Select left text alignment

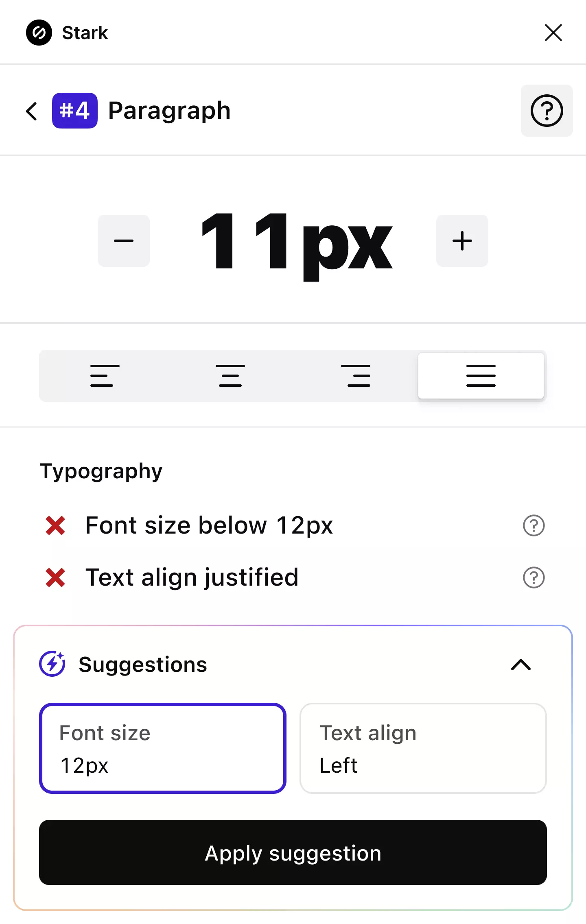coord(104,375)
